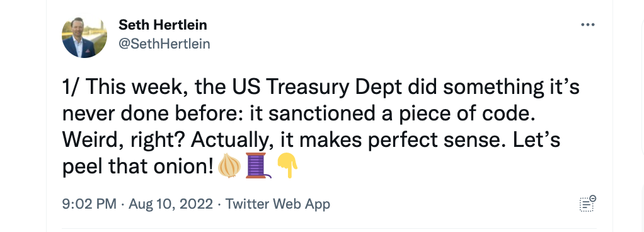Click the phrase "never done before"

[153, 113]
